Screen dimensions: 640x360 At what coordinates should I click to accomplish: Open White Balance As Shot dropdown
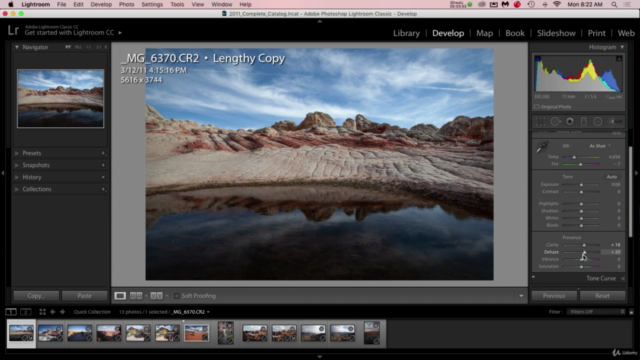click(x=600, y=146)
